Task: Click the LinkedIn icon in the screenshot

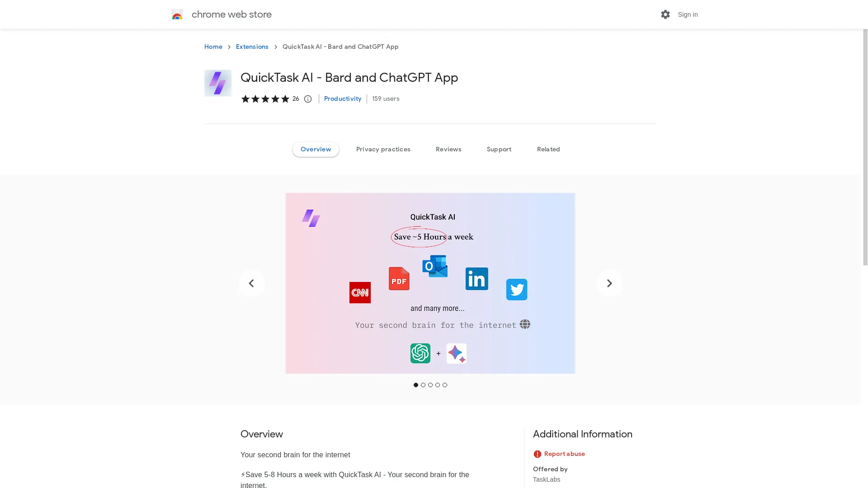Action: [477, 278]
